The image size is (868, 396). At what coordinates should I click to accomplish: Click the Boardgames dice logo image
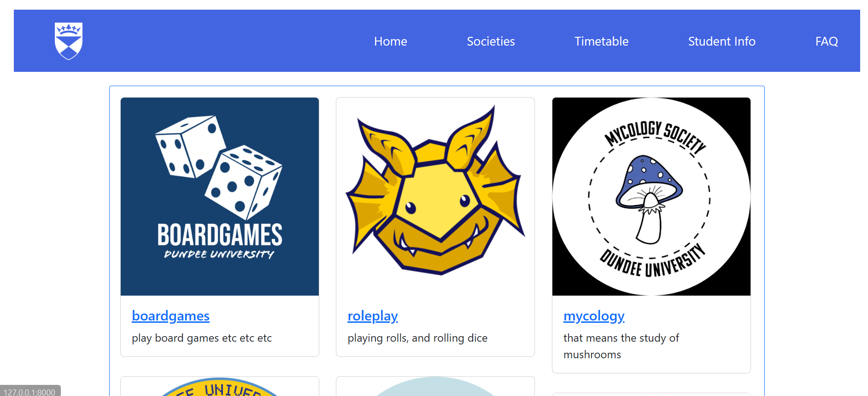[x=220, y=197]
